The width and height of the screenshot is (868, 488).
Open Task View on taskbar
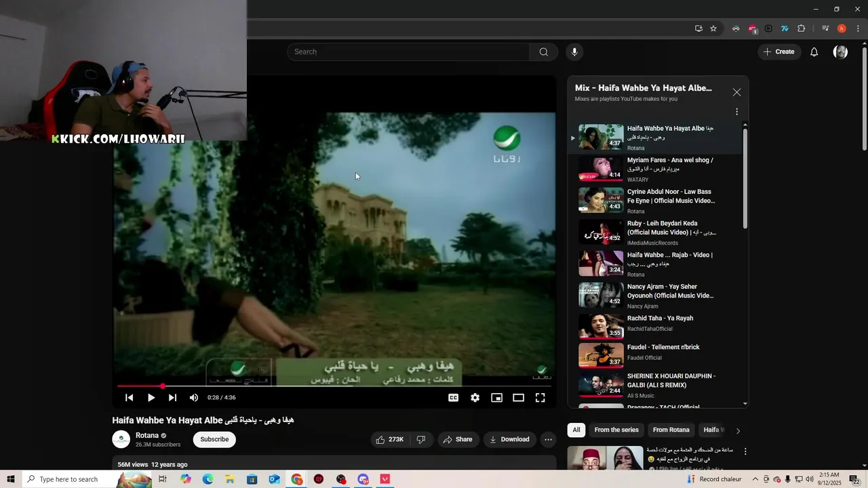(163, 479)
